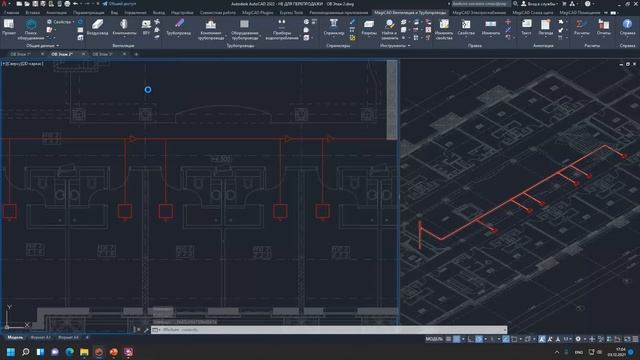Open the workspace gear dropdown arrow

point(584,339)
